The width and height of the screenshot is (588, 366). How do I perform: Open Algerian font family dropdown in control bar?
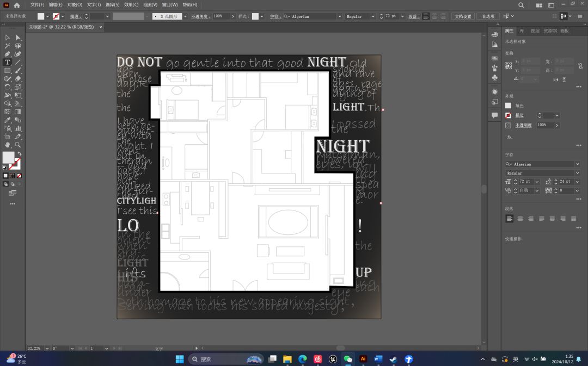pos(339,16)
